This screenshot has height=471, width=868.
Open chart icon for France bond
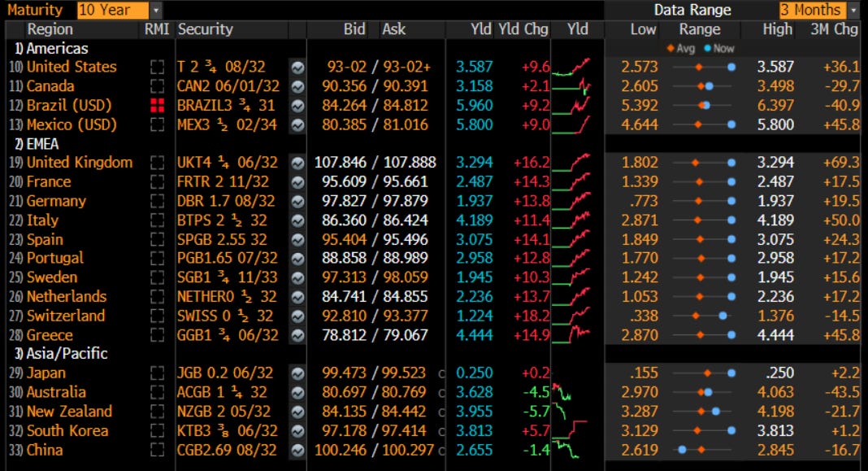(x=297, y=182)
